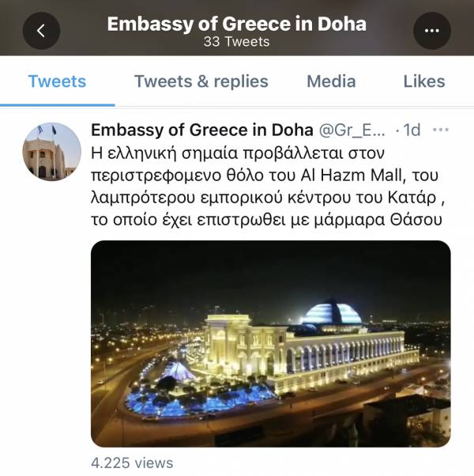The width and height of the screenshot is (474, 476).
Task: Open the profile header more options button
Action: (x=432, y=31)
